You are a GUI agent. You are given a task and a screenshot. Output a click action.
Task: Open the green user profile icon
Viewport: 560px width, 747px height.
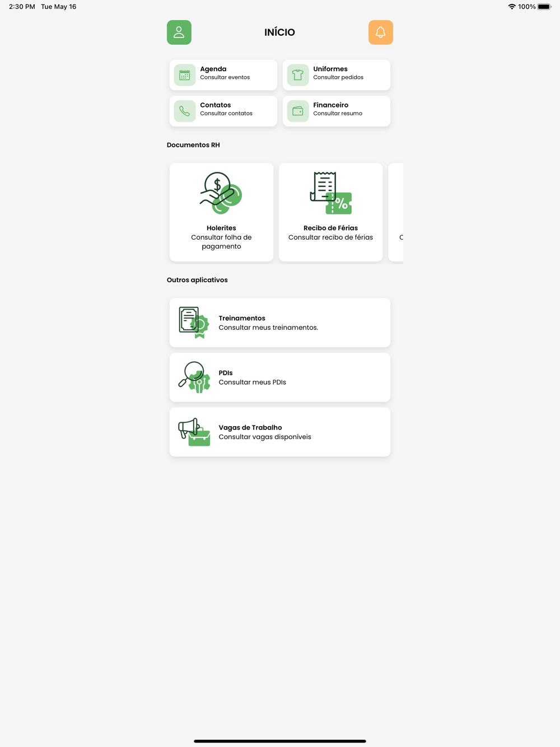pos(179,32)
